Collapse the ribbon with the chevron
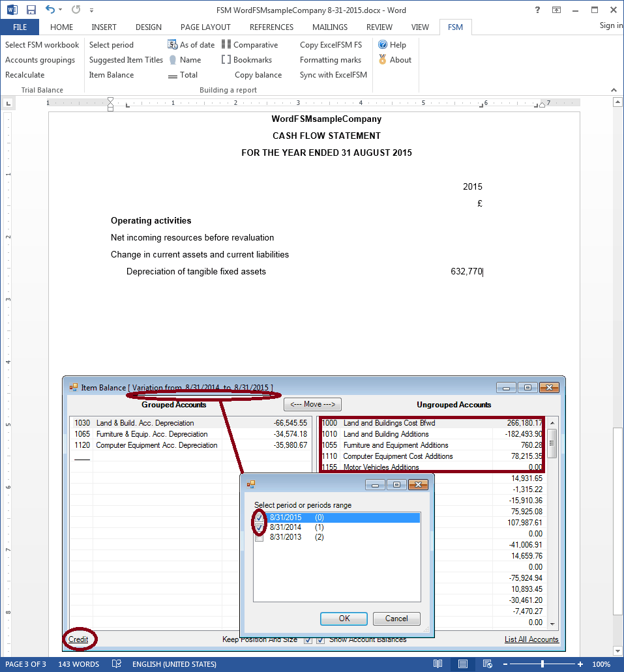The width and height of the screenshot is (624, 672). (x=614, y=90)
